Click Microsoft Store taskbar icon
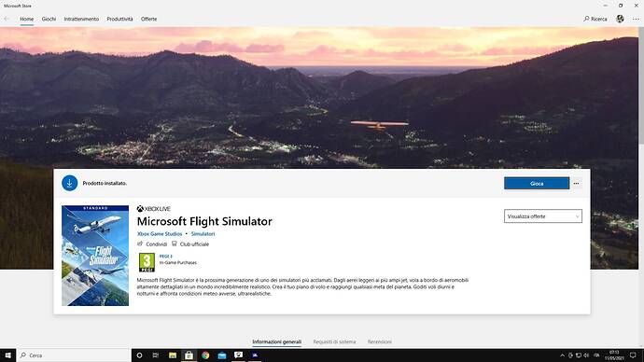Image resolution: width=644 pixels, height=362 pixels. tap(189, 355)
